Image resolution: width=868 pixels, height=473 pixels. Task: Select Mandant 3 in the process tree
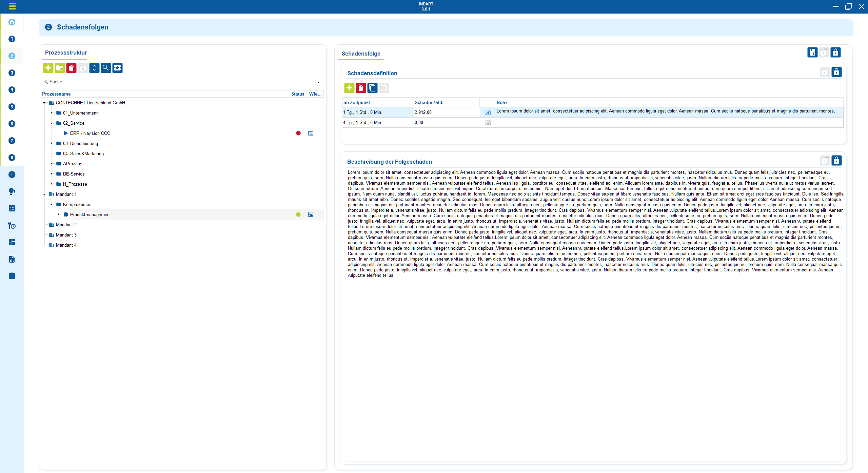(x=66, y=235)
